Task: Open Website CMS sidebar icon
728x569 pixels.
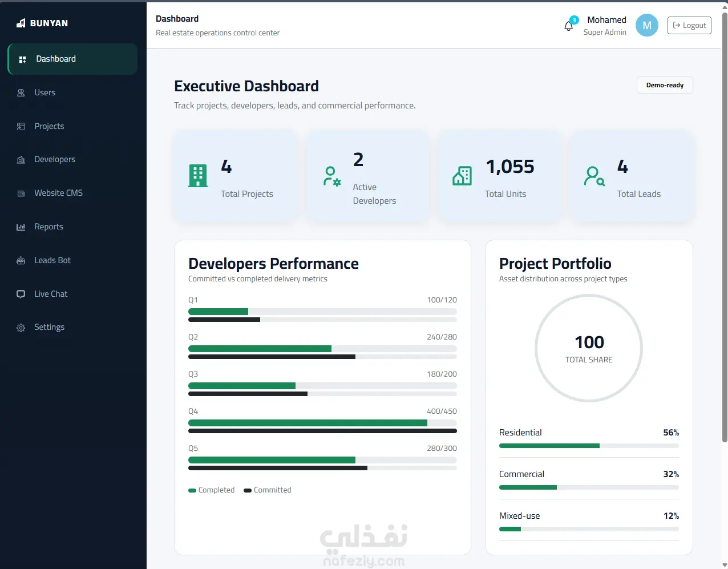Action: click(21, 193)
